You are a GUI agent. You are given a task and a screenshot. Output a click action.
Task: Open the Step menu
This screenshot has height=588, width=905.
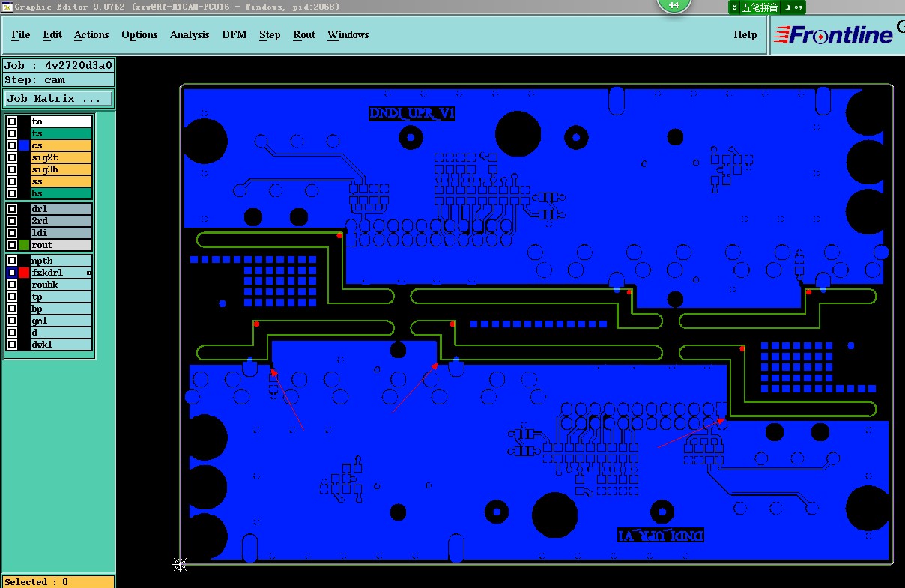pos(270,34)
